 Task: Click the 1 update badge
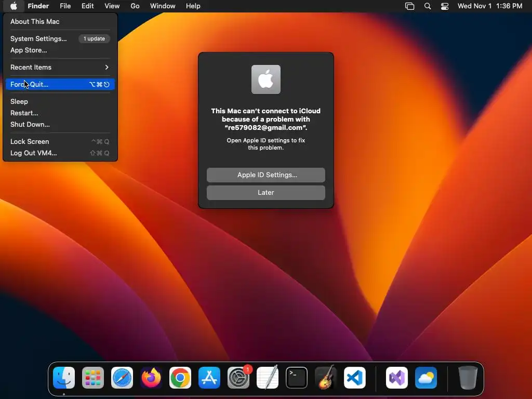tap(95, 38)
